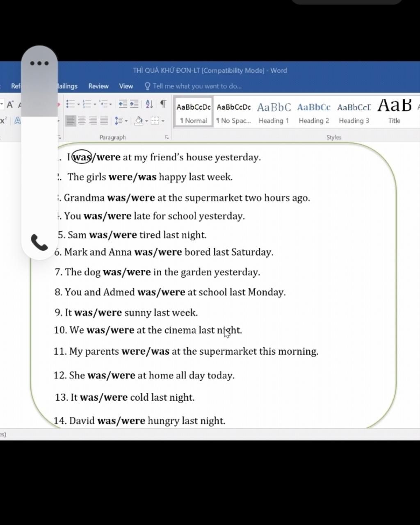
Task: Click the Bullets list icon
Action: click(70, 104)
